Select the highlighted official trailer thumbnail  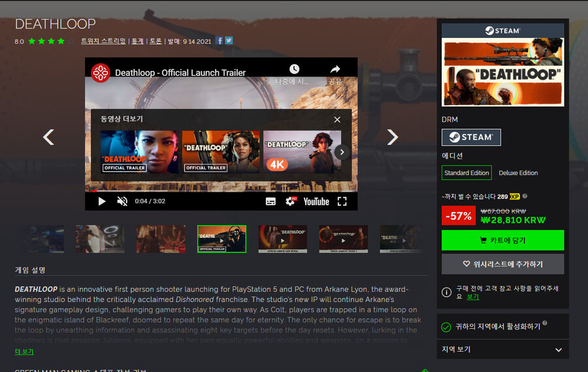pyautogui.click(x=221, y=239)
